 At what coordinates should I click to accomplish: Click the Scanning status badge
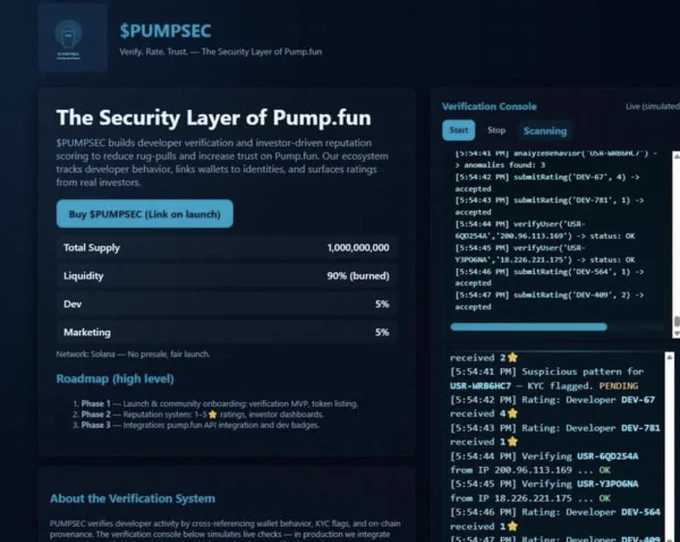tap(545, 131)
